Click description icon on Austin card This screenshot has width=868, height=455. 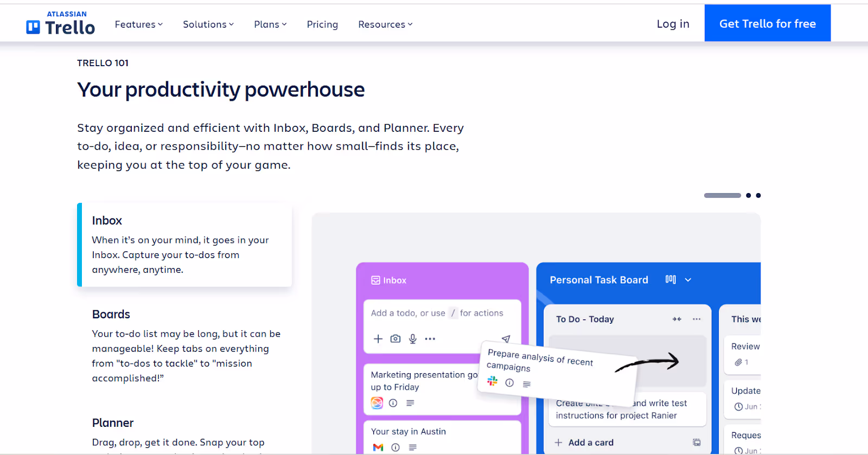click(413, 447)
